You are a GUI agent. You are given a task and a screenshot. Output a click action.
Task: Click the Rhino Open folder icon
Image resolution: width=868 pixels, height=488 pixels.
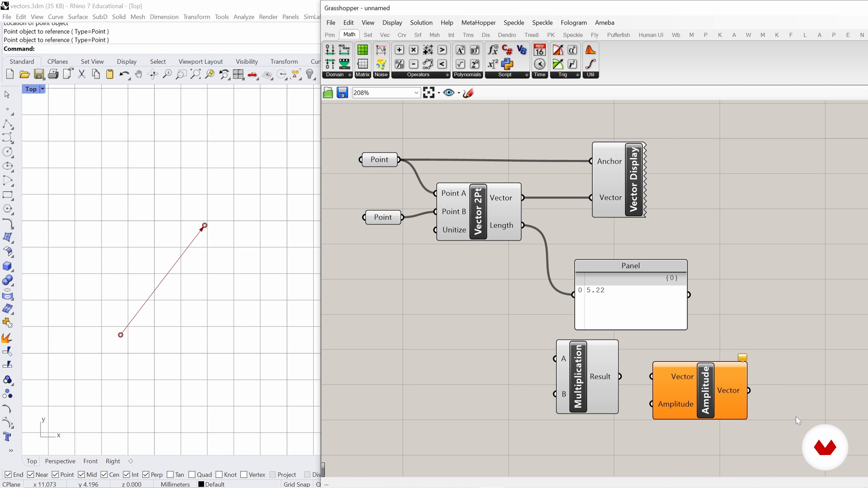[25, 74]
